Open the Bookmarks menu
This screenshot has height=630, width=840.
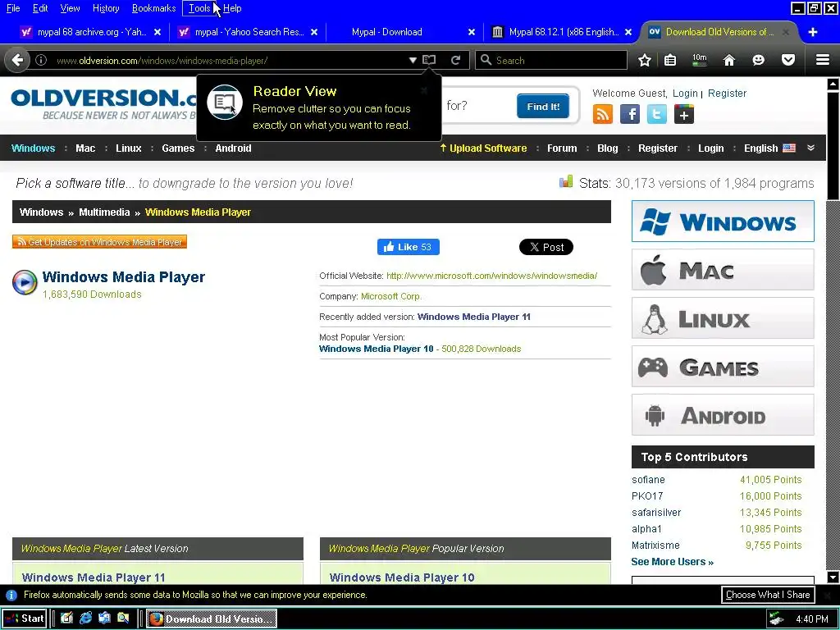[x=153, y=8]
